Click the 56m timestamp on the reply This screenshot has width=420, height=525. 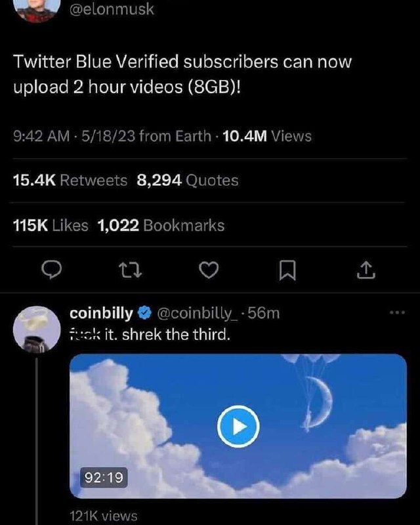(x=265, y=314)
